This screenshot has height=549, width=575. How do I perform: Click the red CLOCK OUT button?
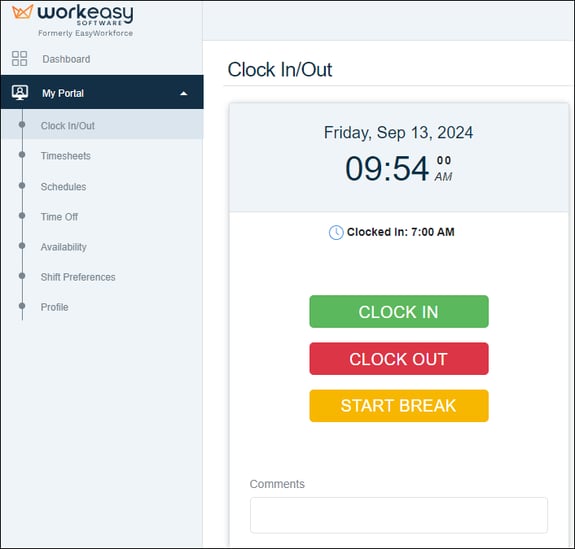click(x=399, y=359)
